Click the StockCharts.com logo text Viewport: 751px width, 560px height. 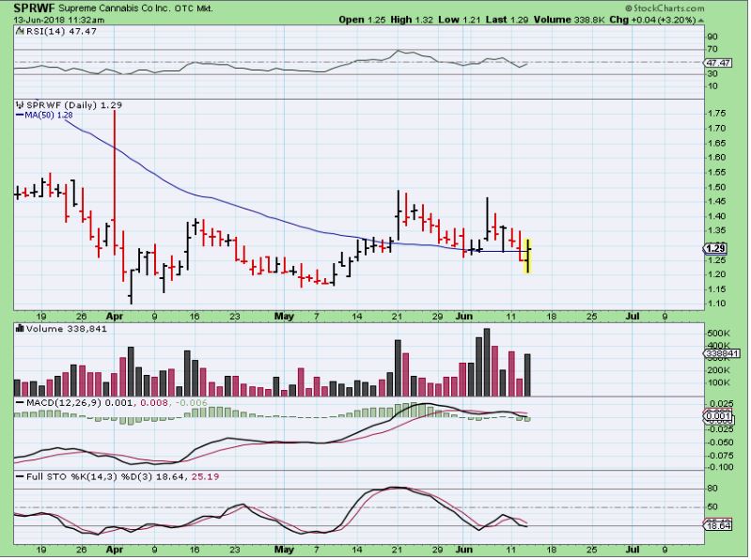point(665,8)
